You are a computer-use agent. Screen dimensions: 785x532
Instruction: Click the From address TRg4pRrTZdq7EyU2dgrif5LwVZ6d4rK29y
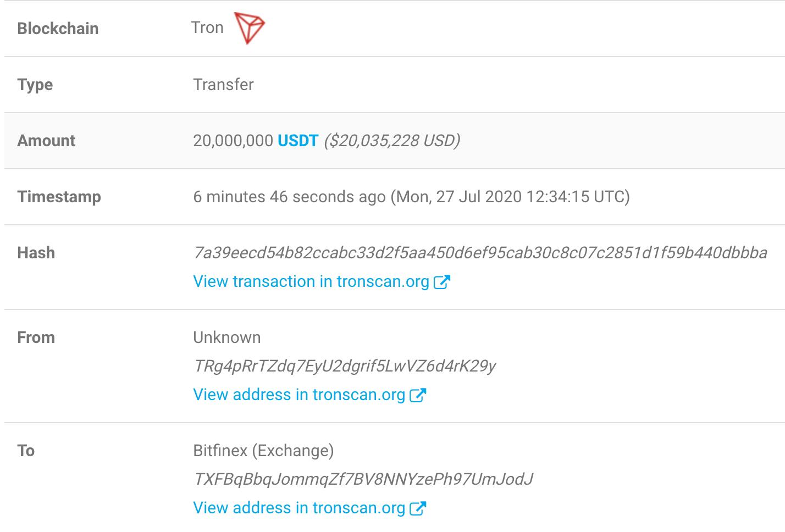tap(345, 366)
